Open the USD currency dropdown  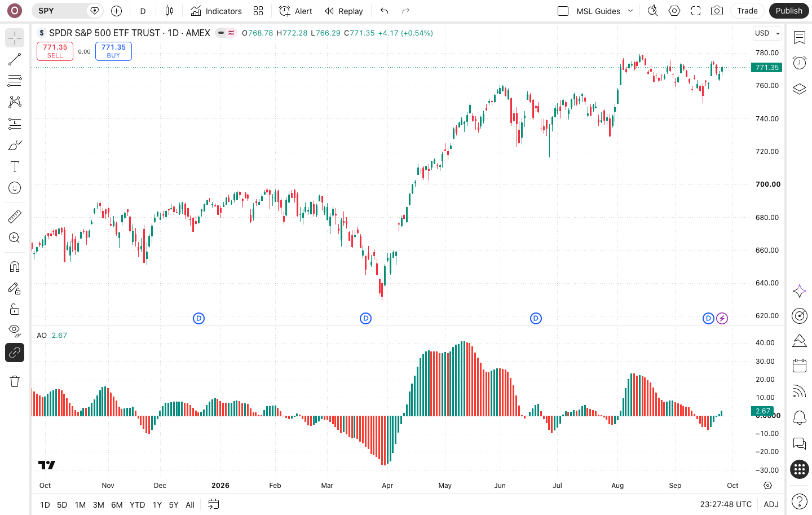click(x=767, y=33)
